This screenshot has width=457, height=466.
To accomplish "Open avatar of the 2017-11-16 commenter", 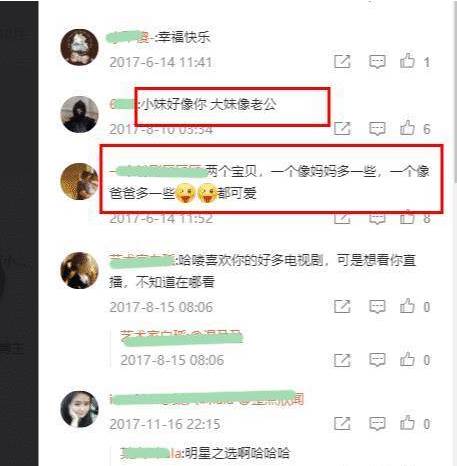I will pos(79,409).
